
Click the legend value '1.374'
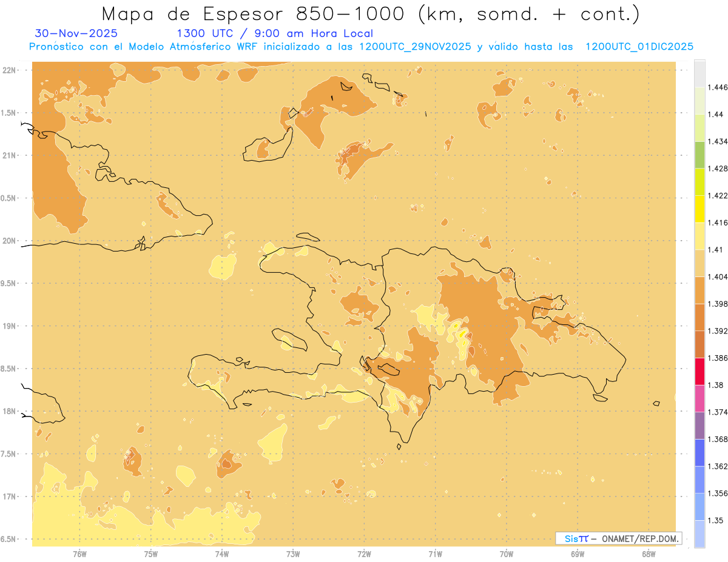pos(718,412)
